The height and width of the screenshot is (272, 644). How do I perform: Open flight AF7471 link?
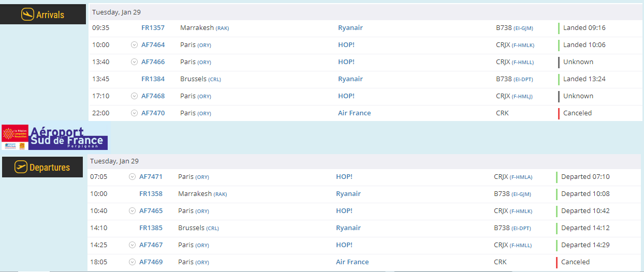[x=151, y=177]
